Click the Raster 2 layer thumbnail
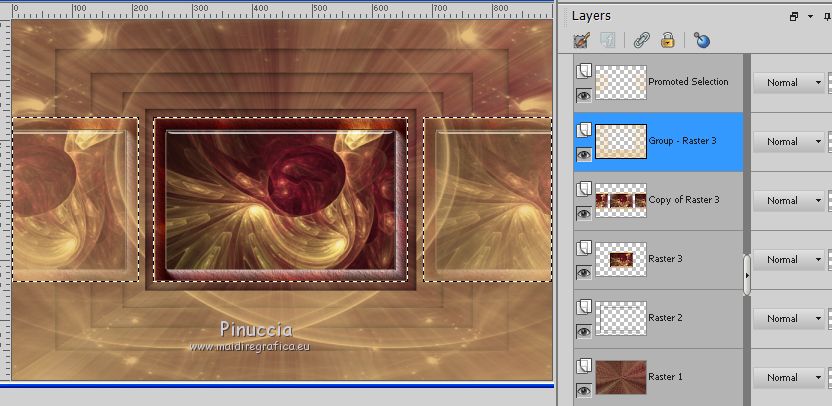 (621, 318)
